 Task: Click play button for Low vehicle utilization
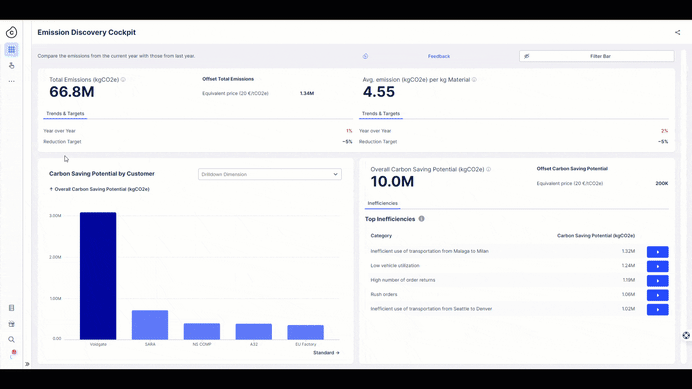click(658, 266)
